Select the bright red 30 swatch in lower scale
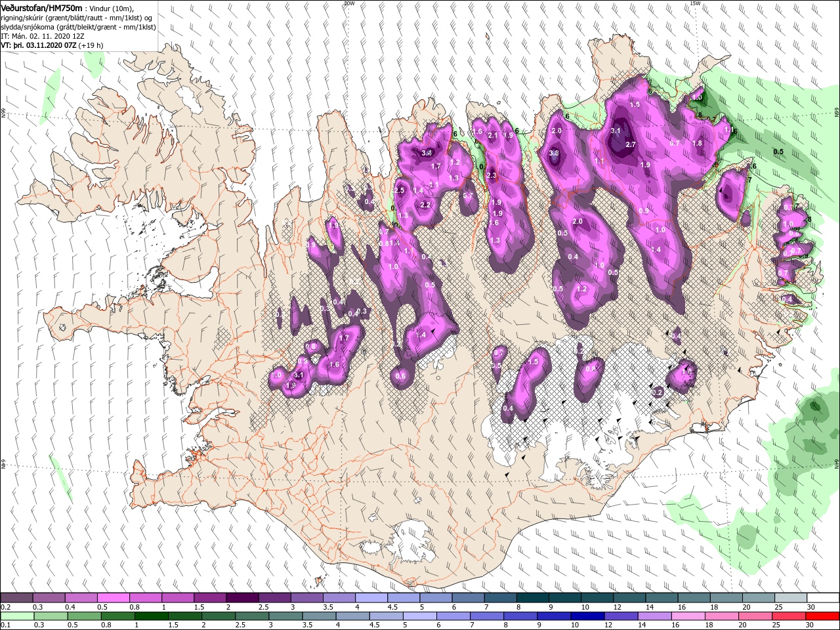This screenshot has height=630, width=840. 823,616
